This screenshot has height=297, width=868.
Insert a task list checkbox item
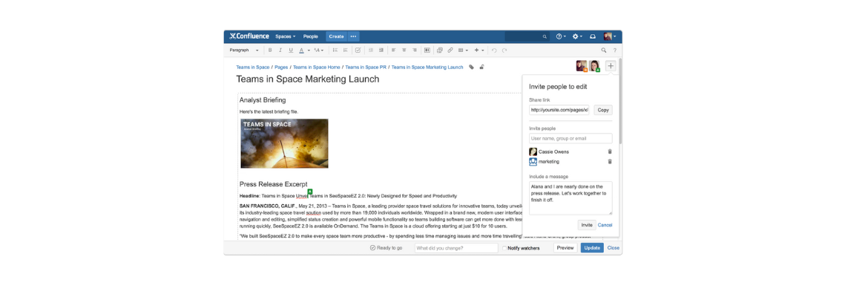(358, 50)
